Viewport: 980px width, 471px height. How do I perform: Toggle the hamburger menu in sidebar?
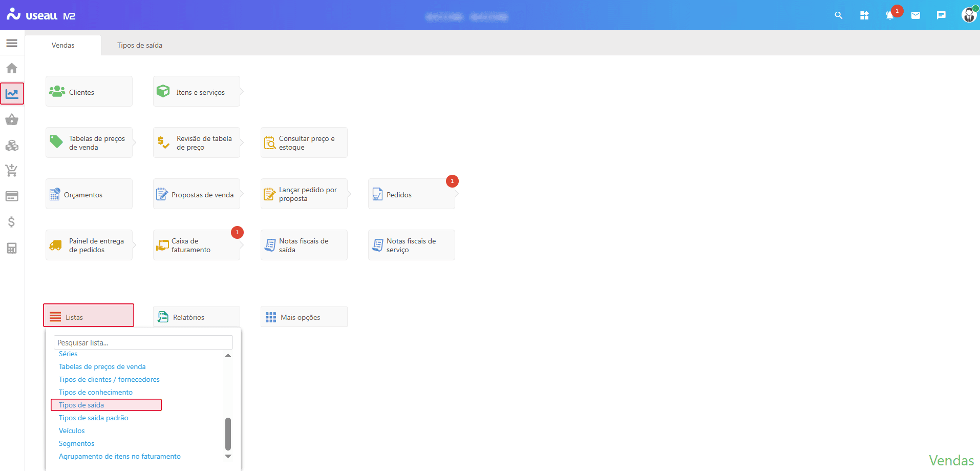pos(12,43)
